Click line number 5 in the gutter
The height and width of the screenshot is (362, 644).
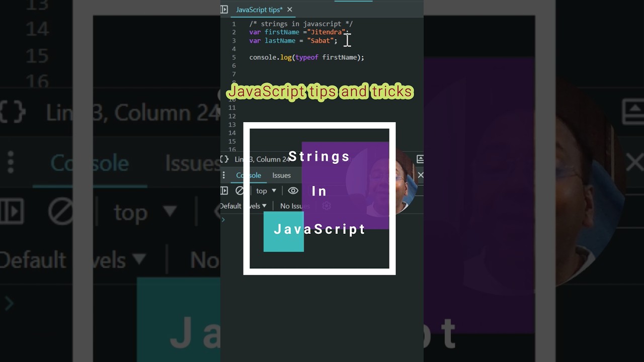coord(233,57)
